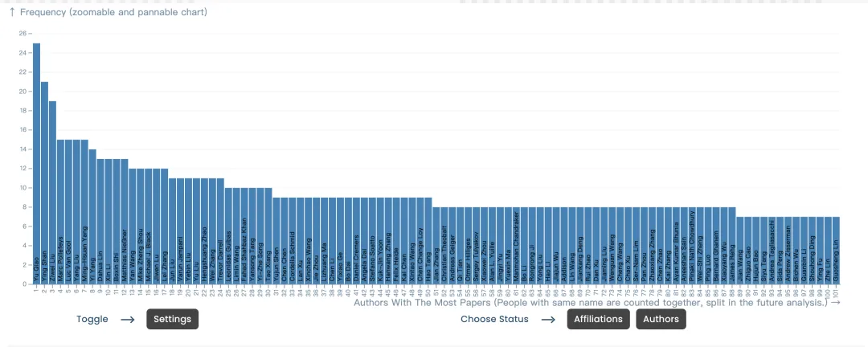Switch chart status to Affiliations
The height and width of the screenshot is (347, 868).
[598, 319]
